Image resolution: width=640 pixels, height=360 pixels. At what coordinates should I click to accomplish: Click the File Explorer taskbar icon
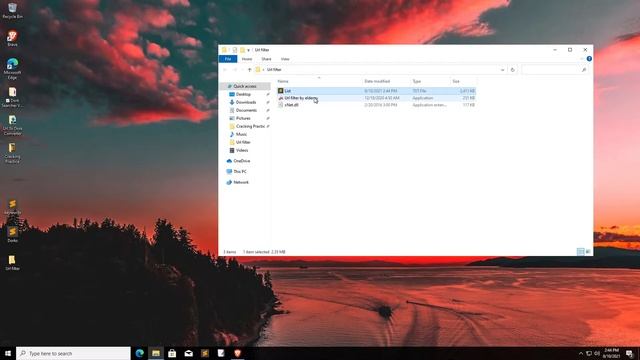156,353
